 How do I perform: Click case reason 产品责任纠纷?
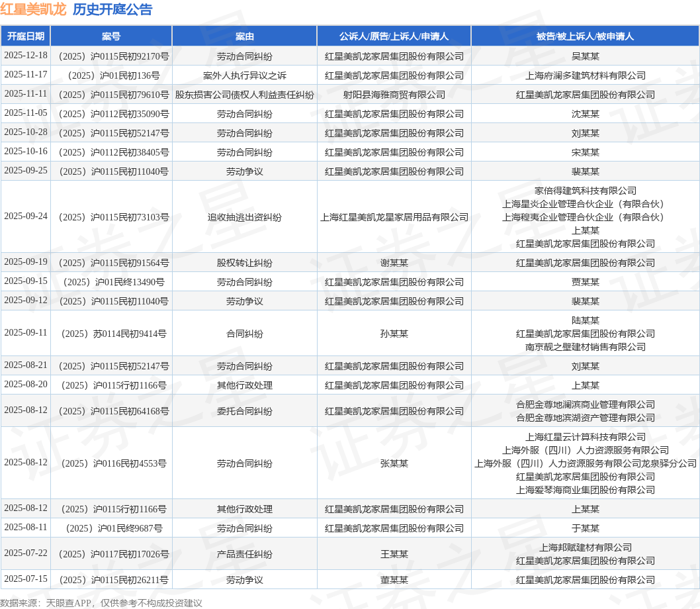click(245, 554)
